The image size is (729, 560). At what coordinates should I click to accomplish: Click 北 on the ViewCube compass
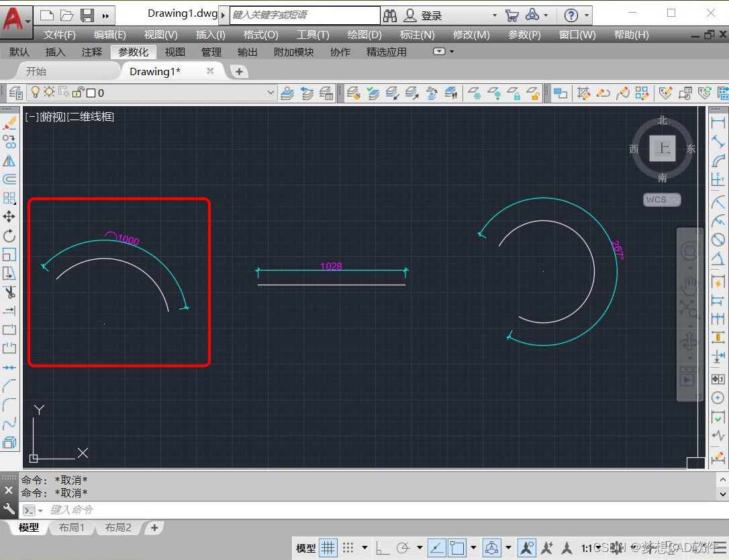pos(662,120)
